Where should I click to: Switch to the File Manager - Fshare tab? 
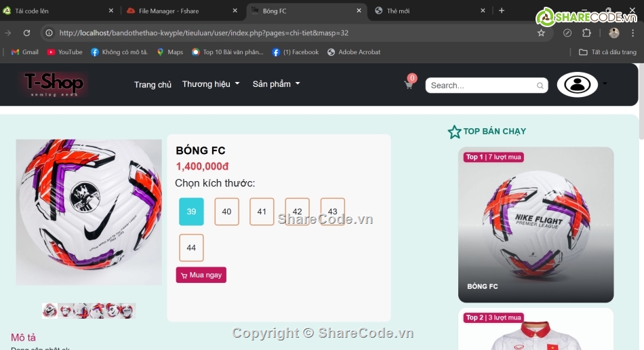click(x=183, y=11)
